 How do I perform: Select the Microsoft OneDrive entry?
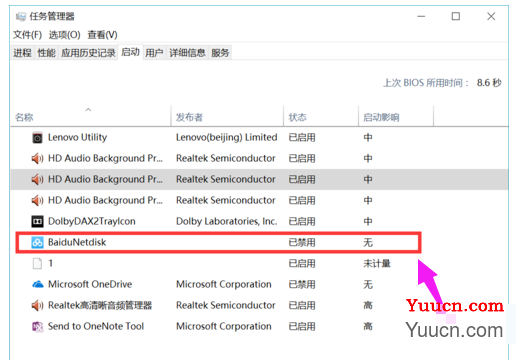click(90, 284)
